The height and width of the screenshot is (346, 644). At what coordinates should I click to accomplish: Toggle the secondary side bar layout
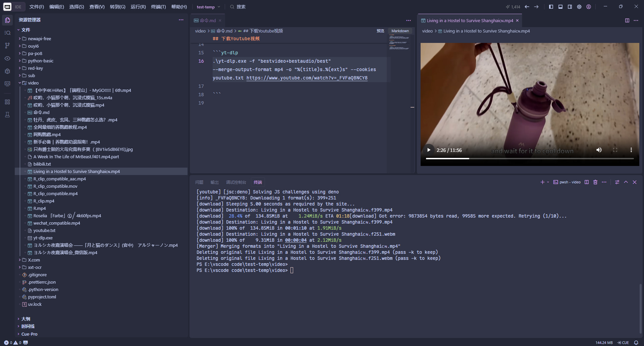point(570,7)
